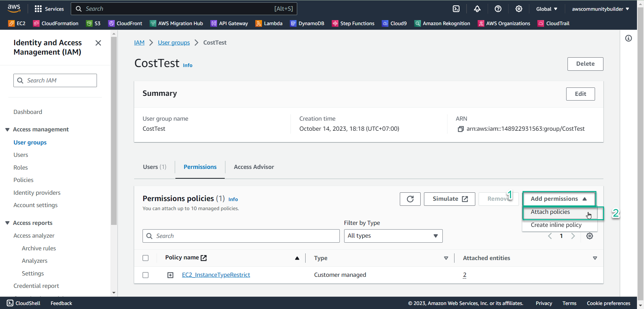Open the CloudFront favorite shortcut
The height and width of the screenshot is (309, 644).
[125, 23]
